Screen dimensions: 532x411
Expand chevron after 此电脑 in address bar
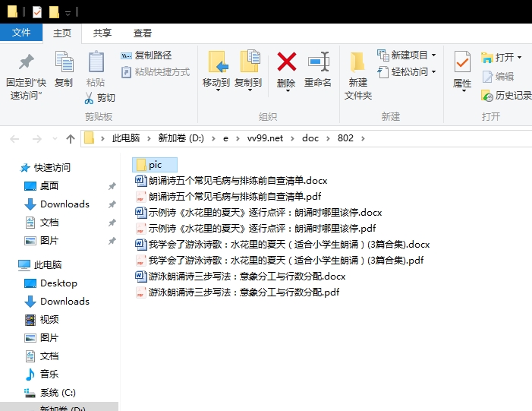pos(149,138)
